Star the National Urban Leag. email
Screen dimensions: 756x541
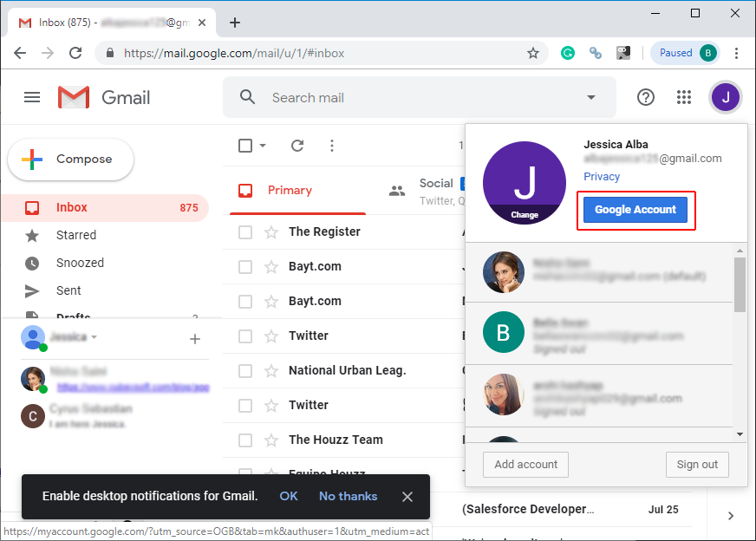271,371
